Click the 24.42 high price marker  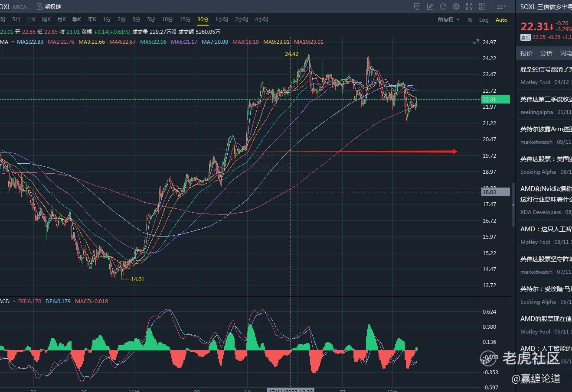coord(291,54)
